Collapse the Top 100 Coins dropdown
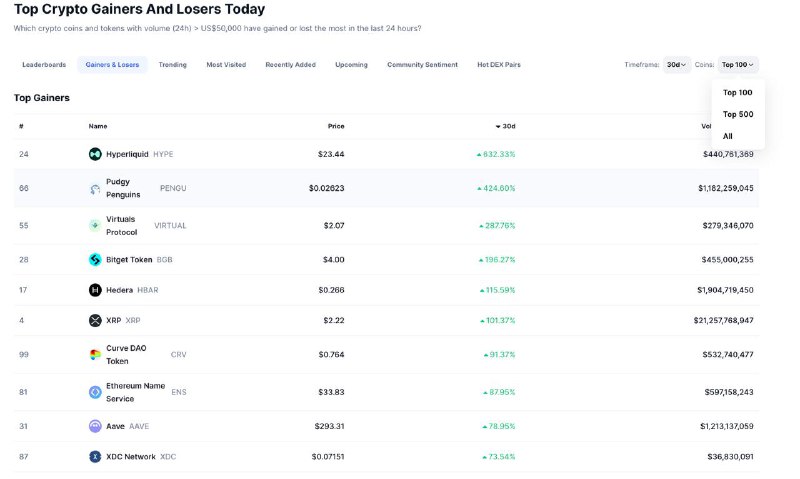Viewport: 800px width, 479px height. pos(738,65)
